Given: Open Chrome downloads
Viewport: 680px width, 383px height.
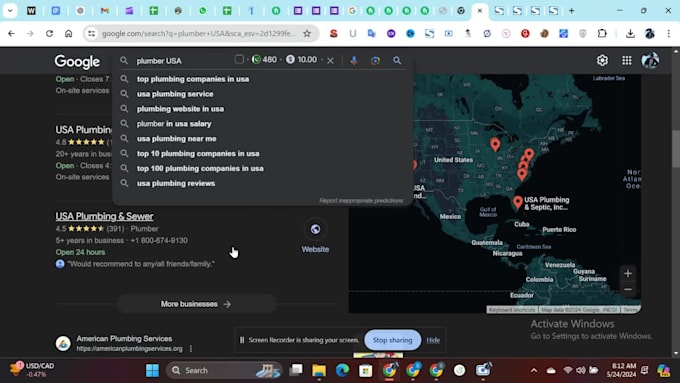Looking at the screenshot, I should (x=630, y=33).
